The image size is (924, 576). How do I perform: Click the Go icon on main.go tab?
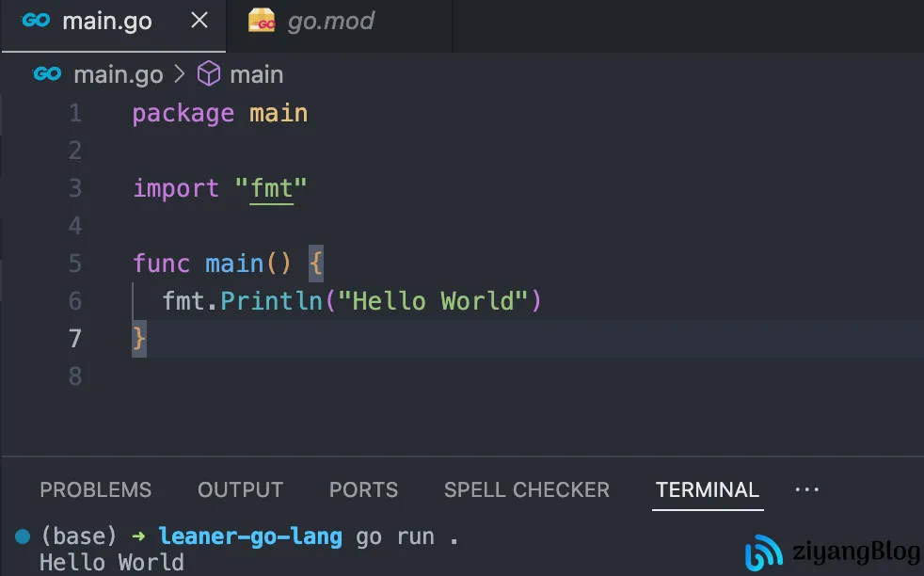pos(36,21)
